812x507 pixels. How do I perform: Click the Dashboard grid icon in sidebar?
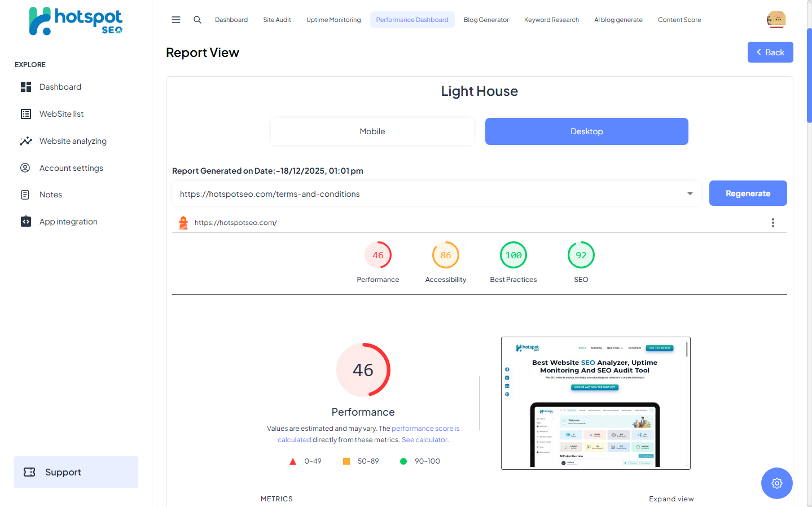click(x=26, y=87)
